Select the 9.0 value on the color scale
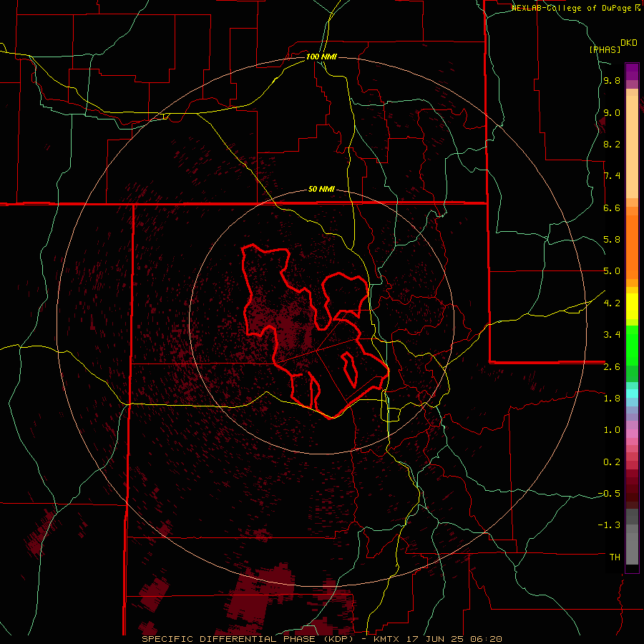 tap(612, 113)
